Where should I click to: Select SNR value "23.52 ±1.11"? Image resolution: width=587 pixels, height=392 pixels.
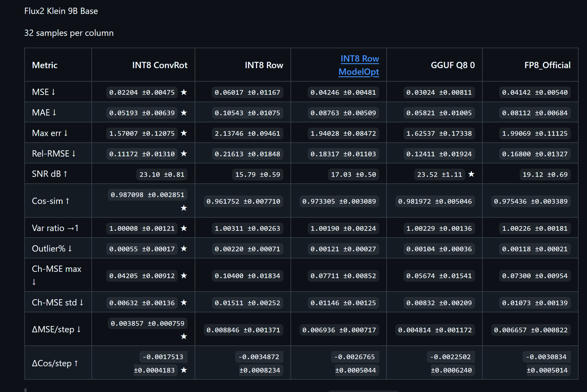(x=439, y=175)
